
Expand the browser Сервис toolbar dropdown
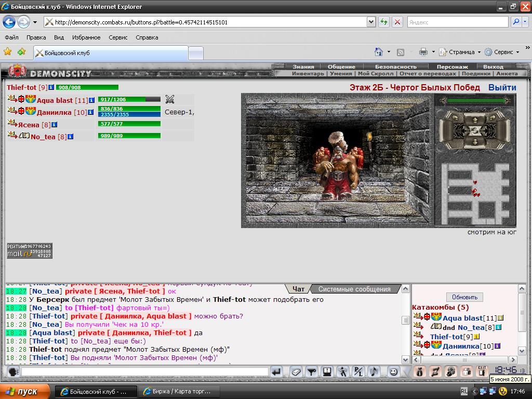tap(502, 52)
